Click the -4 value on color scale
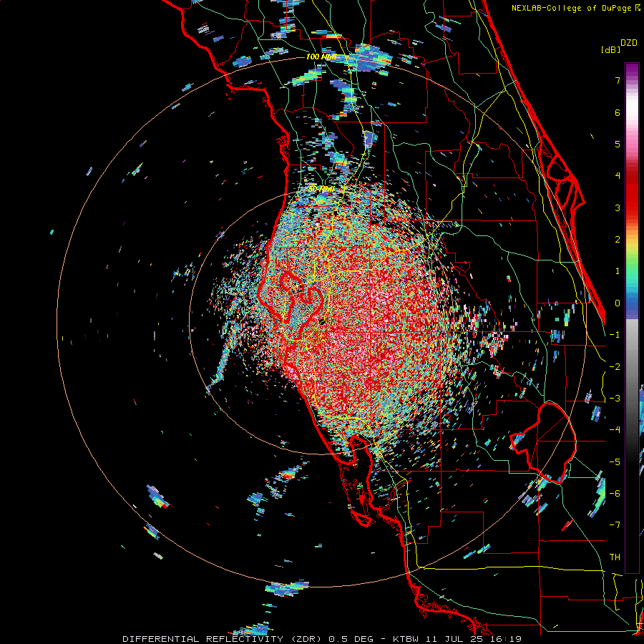This screenshot has height=644, width=644. coord(615,430)
